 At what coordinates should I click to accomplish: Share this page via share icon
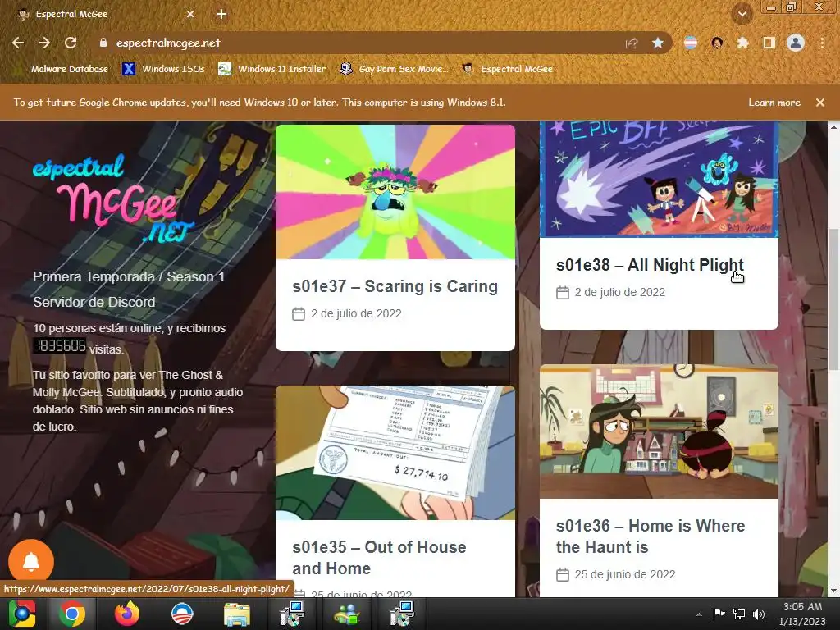click(x=632, y=43)
